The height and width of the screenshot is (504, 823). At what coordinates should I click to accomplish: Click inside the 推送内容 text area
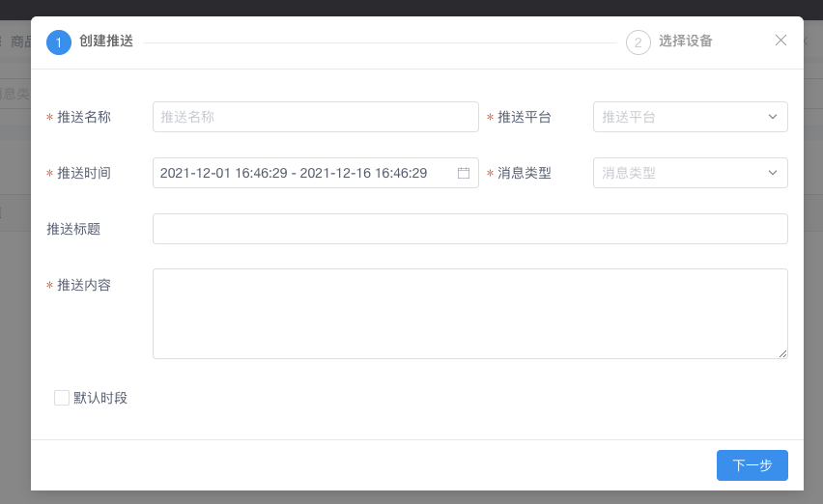tap(469, 313)
